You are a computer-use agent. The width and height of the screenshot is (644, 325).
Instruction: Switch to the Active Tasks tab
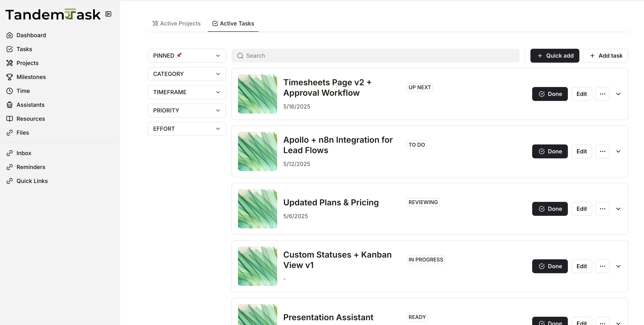tap(233, 23)
